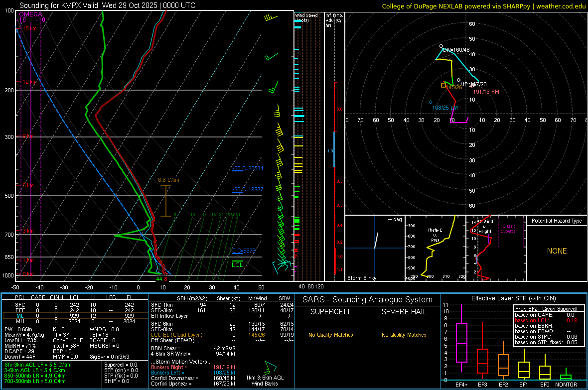Image resolution: width=588 pixels, height=390 pixels.
Task: Select the highlighted ML parcel row
Action: click(x=75, y=316)
